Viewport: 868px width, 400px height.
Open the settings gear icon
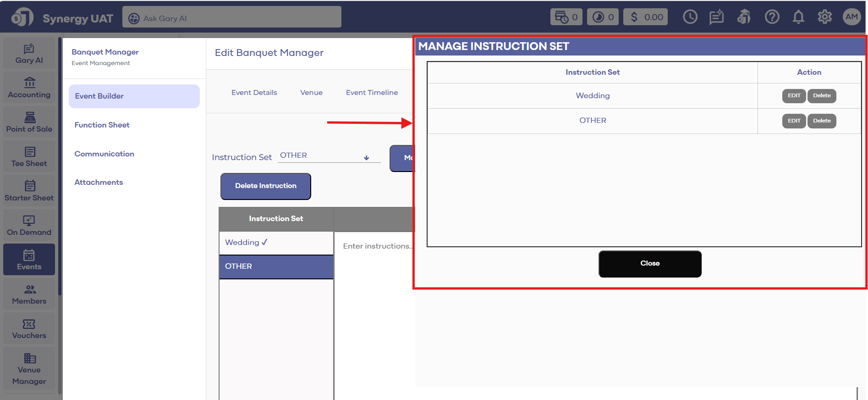pyautogui.click(x=824, y=17)
